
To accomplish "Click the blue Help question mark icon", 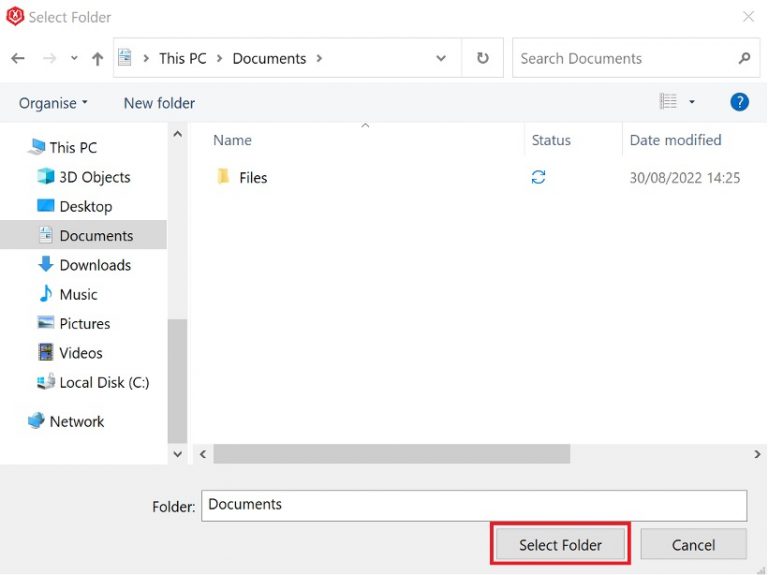I will [x=739, y=102].
